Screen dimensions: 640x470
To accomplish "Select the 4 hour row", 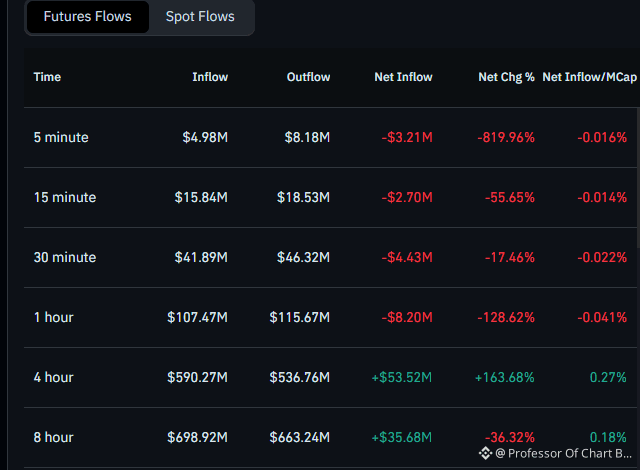I will click(x=330, y=377).
